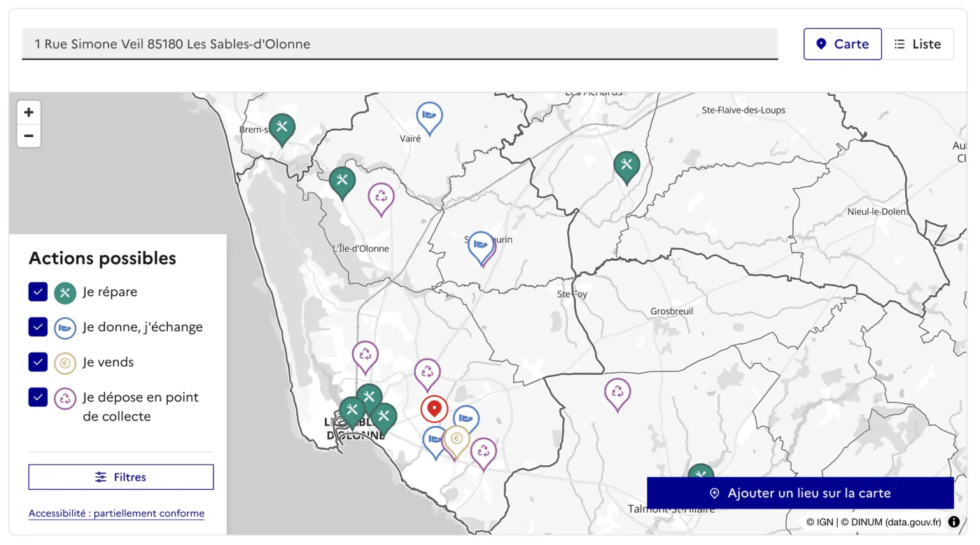
Task: Click the Je vends legend euro icon
Action: click(65, 362)
